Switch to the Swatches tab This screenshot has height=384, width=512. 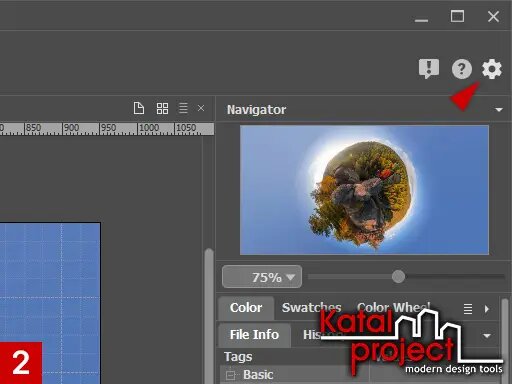tap(311, 308)
